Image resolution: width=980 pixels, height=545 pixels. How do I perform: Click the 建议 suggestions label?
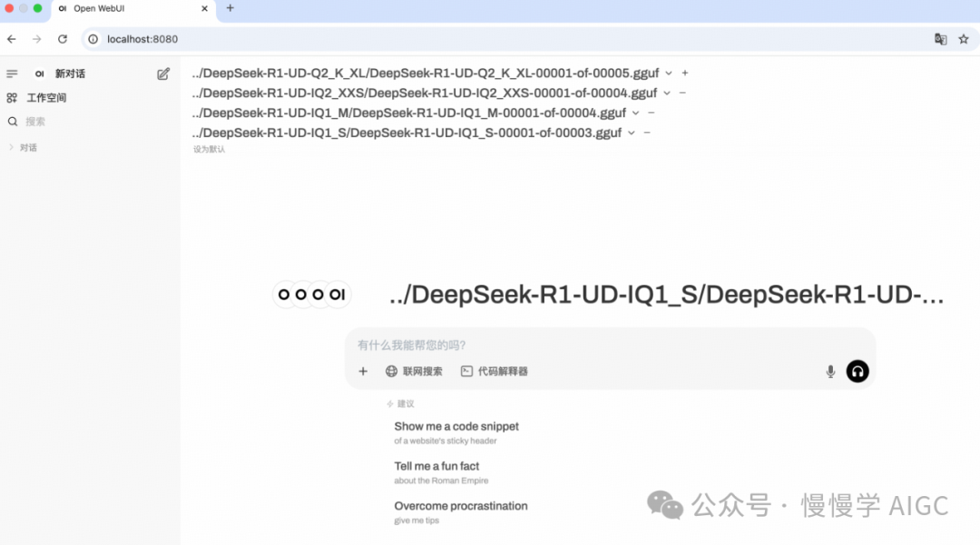pos(401,404)
